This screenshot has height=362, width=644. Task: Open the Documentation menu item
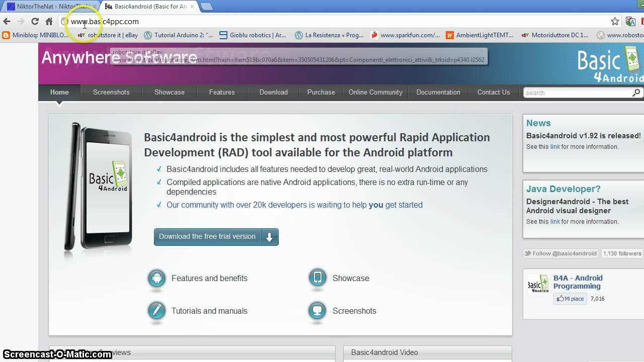pos(438,92)
